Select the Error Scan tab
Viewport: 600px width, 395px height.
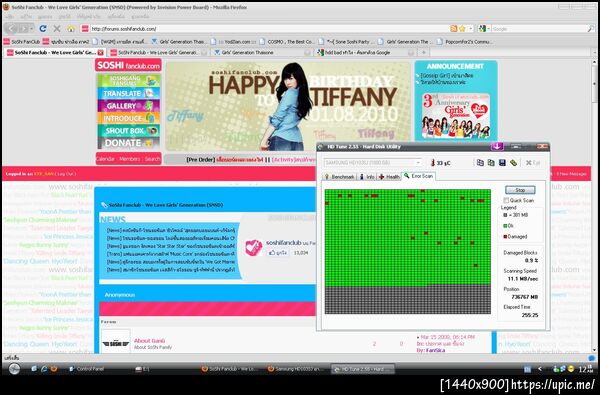(x=419, y=176)
